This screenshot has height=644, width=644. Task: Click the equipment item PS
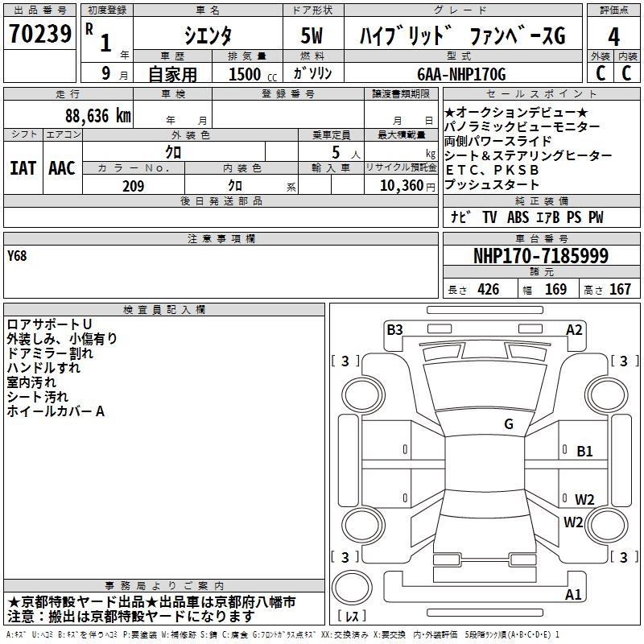point(574,217)
